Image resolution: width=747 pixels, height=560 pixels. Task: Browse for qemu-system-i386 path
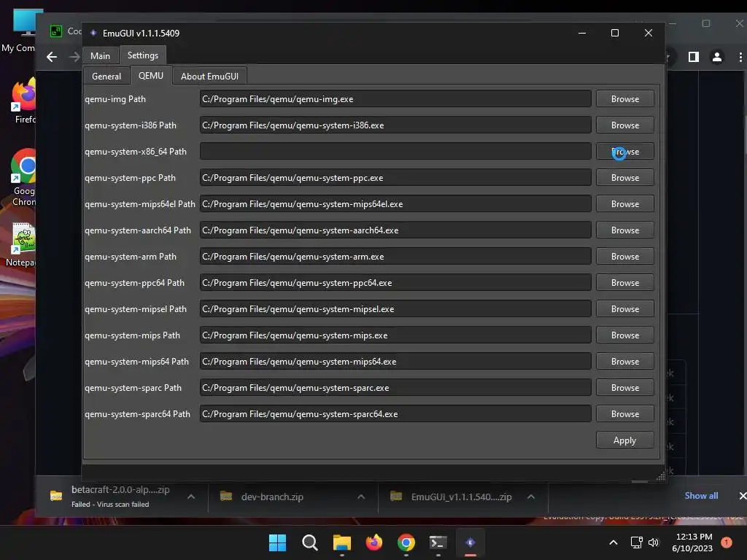(625, 125)
